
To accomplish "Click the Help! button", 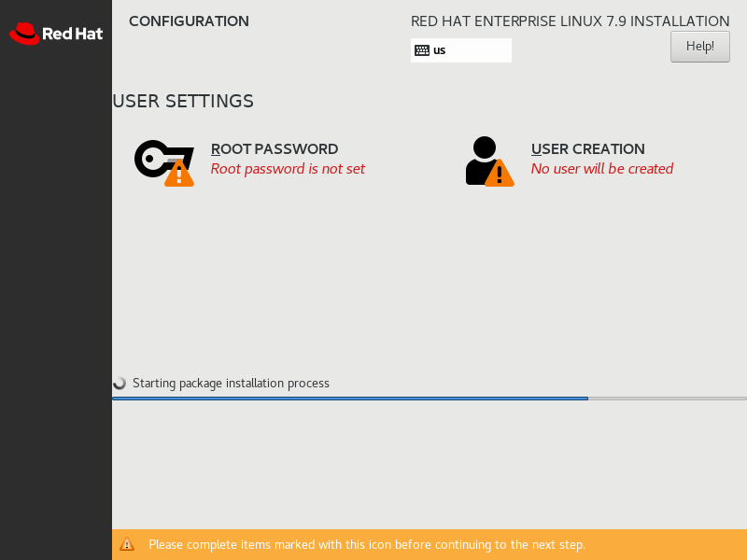I will tap(699, 46).
